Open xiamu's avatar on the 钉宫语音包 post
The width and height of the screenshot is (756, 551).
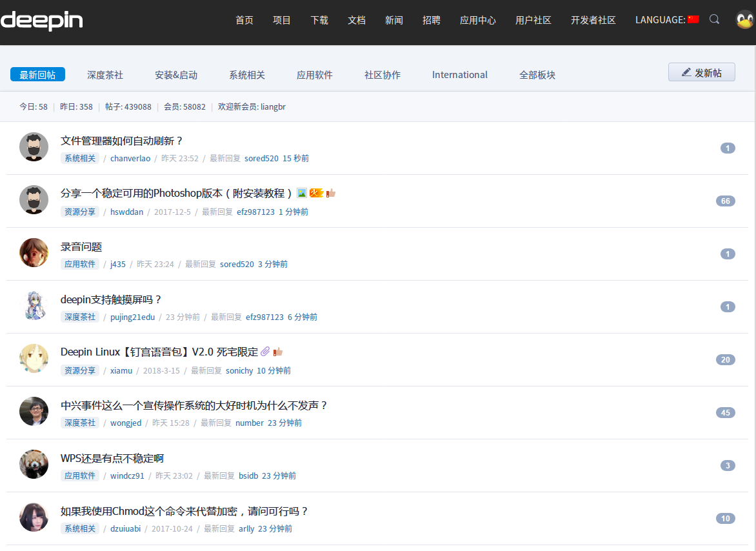[x=34, y=359]
